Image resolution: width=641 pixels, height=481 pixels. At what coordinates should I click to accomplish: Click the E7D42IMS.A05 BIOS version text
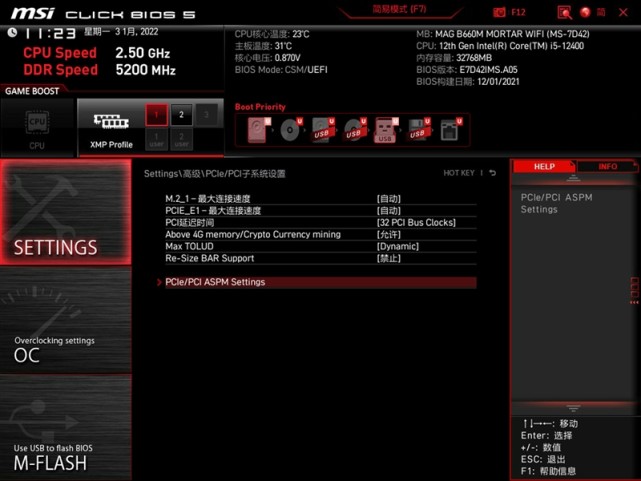click(x=489, y=70)
